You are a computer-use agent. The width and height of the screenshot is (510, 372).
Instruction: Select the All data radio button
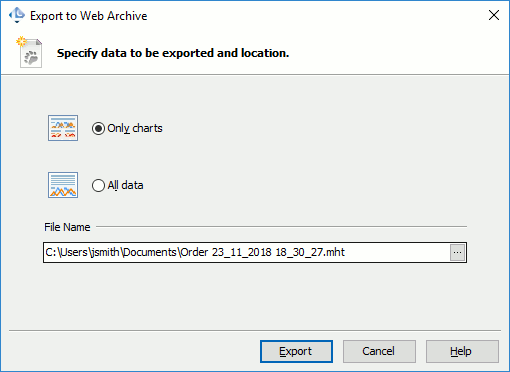(98, 185)
